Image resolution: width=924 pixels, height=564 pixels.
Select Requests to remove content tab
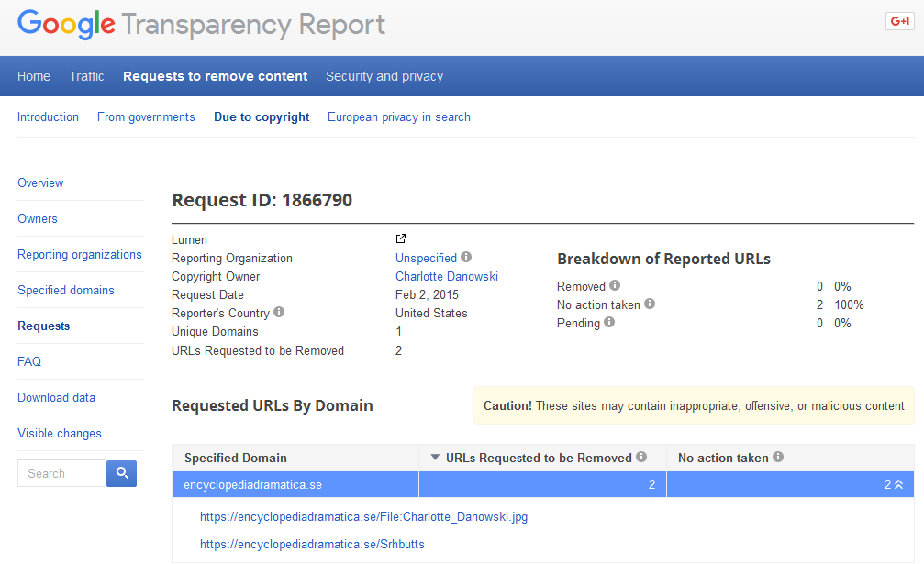(215, 76)
